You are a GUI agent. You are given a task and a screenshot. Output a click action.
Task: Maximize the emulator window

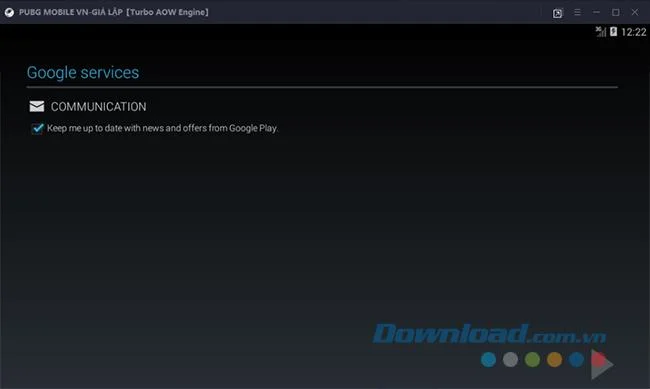(616, 12)
